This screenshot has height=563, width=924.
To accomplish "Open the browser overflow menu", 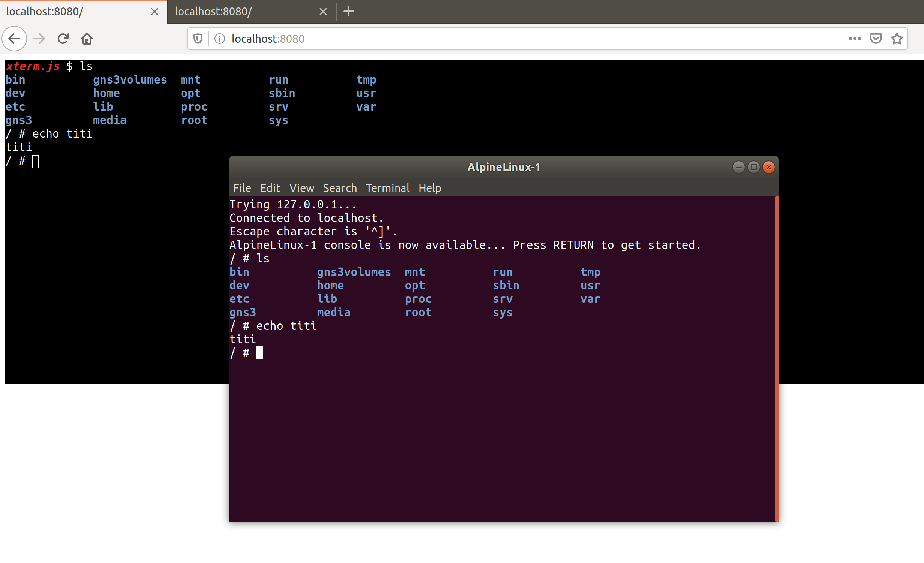I will (855, 39).
